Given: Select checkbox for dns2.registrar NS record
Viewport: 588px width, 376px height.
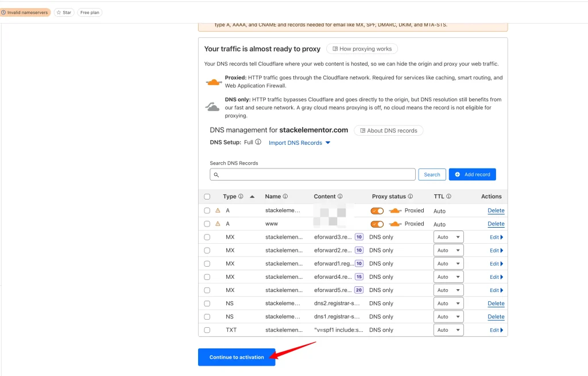Looking at the screenshot, I should [x=207, y=304].
